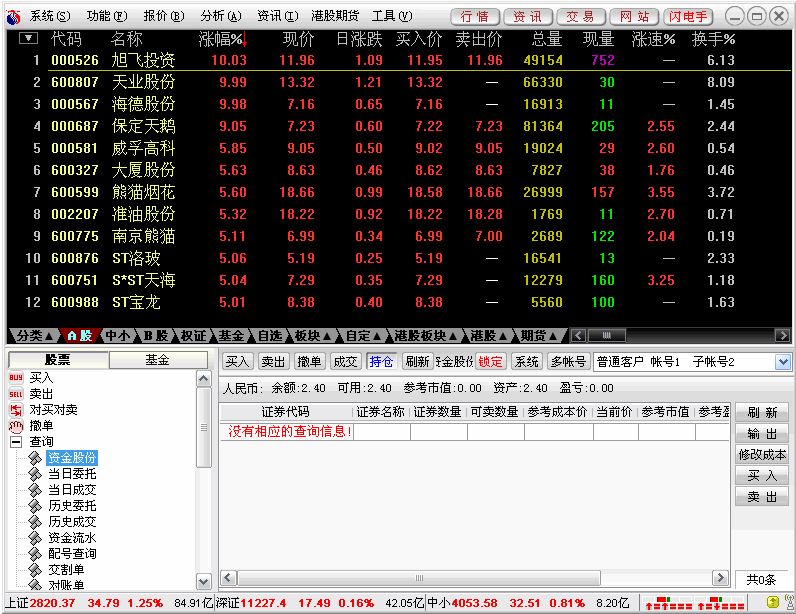
Task: Click the diamond icon beside 当日委托
Action: 35,474
